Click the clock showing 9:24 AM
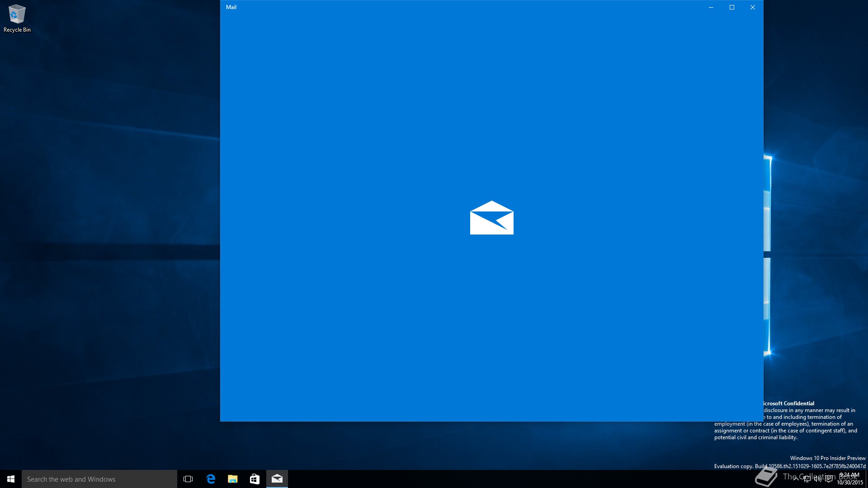 849,475
